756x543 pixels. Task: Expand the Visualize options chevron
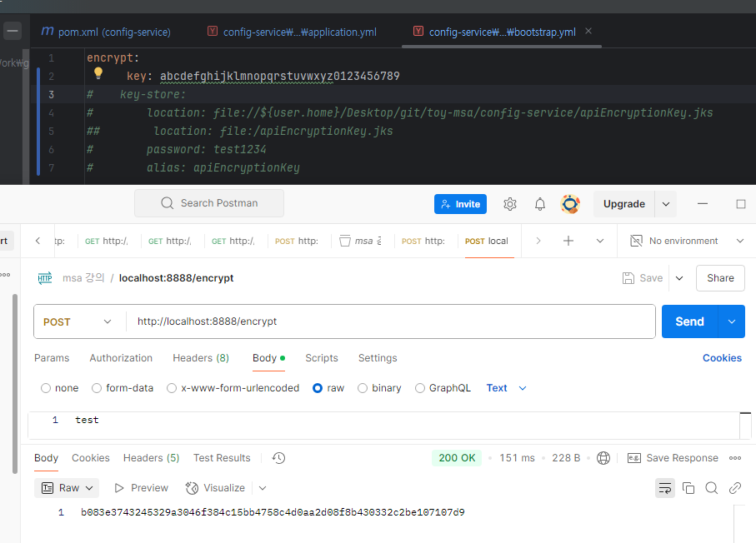click(x=263, y=488)
